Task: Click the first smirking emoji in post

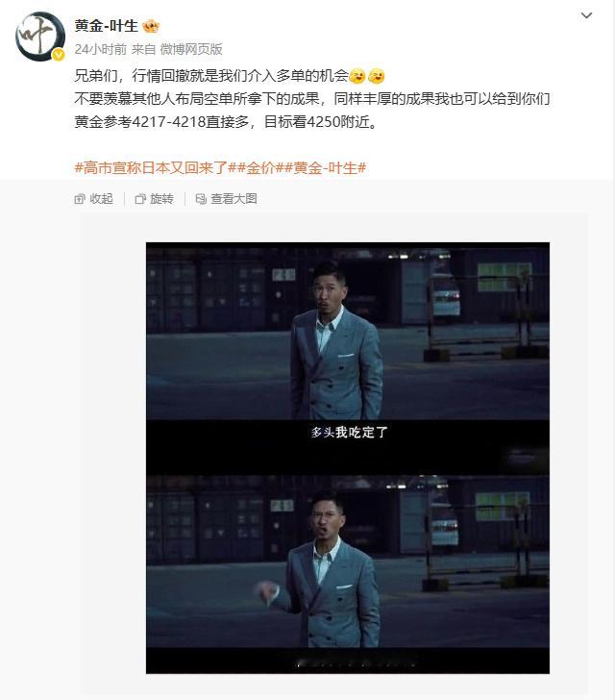Action: pos(357,76)
